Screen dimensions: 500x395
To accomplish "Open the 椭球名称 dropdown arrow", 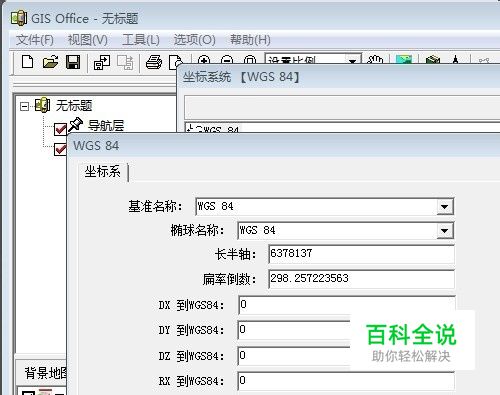I will (445, 231).
